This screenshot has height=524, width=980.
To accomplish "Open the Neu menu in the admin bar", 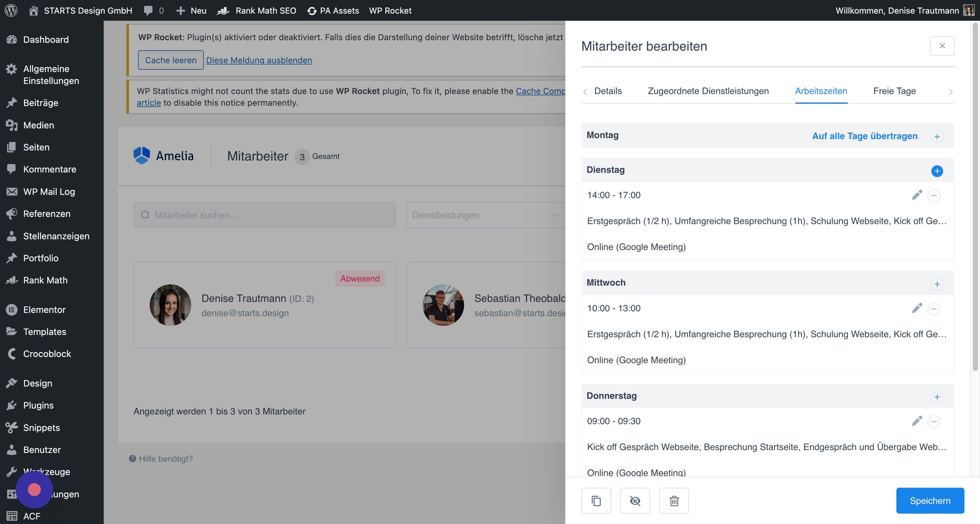I will pyautogui.click(x=191, y=10).
